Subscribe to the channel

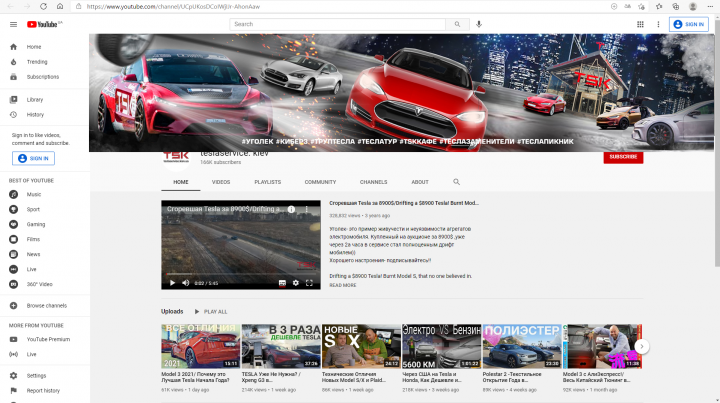pos(623,157)
